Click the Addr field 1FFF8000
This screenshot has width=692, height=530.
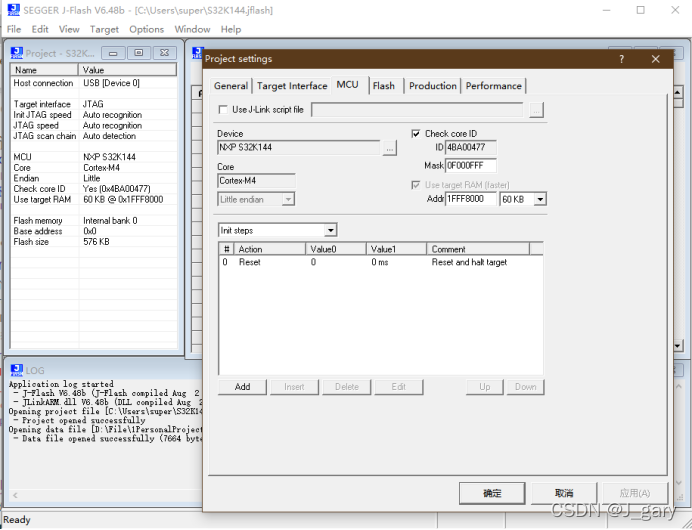pos(471,199)
